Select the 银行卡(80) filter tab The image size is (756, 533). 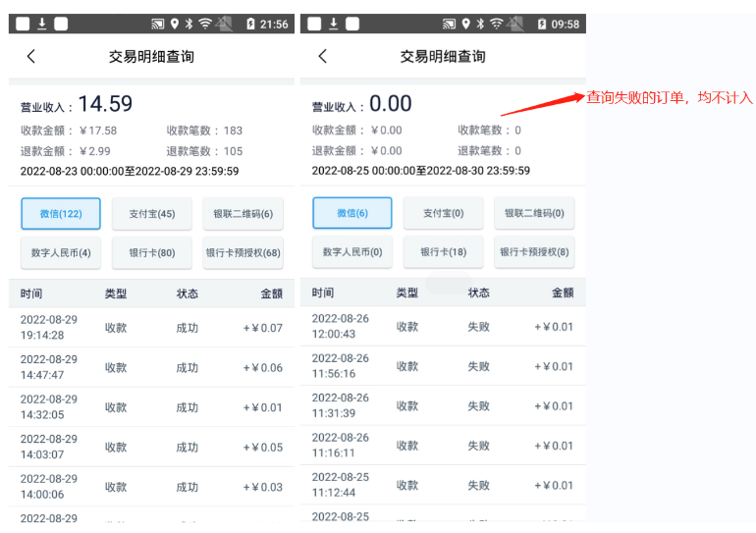tap(152, 252)
